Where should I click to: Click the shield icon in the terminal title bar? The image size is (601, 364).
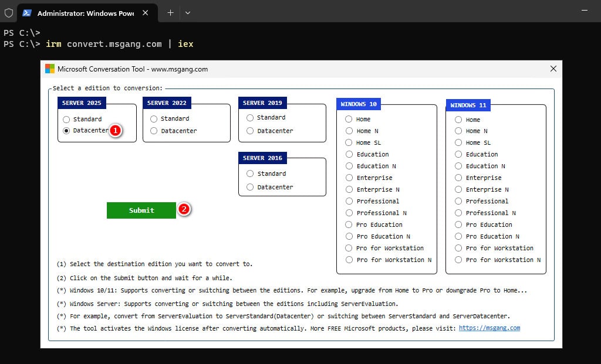coord(9,13)
